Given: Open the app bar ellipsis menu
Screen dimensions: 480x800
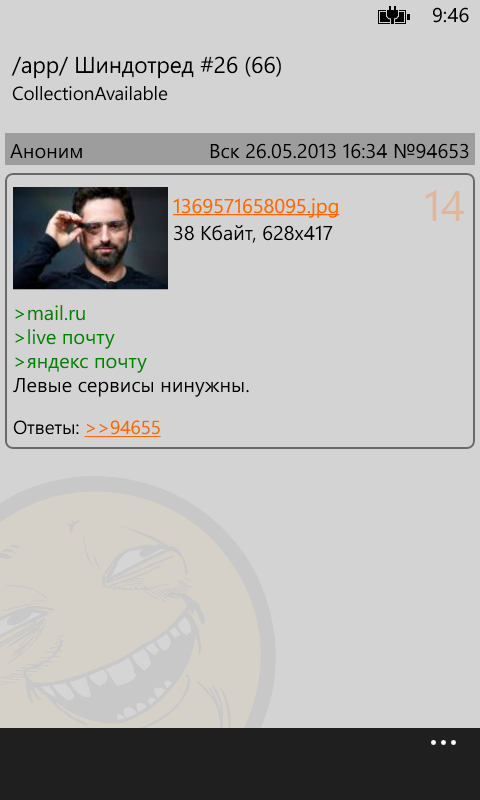Looking at the screenshot, I should (x=443, y=743).
